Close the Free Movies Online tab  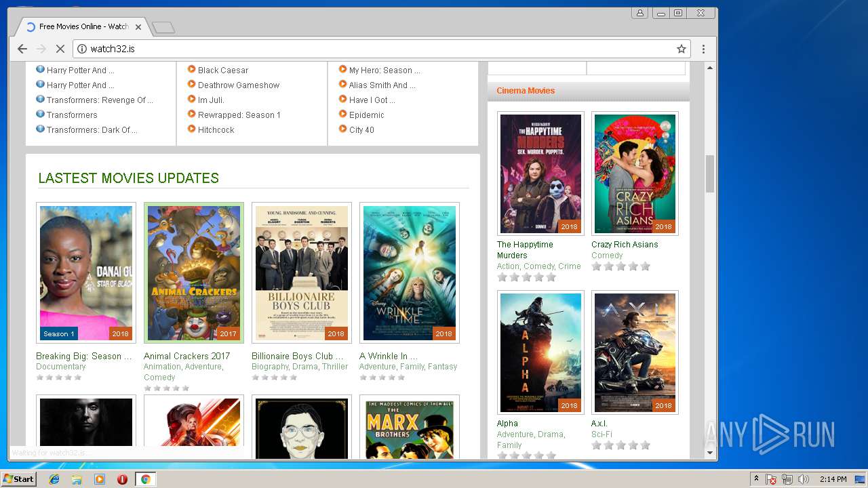point(138,27)
